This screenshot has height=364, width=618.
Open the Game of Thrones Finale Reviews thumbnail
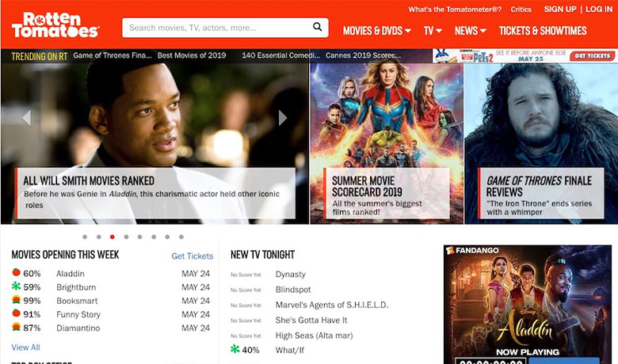[x=540, y=142]
